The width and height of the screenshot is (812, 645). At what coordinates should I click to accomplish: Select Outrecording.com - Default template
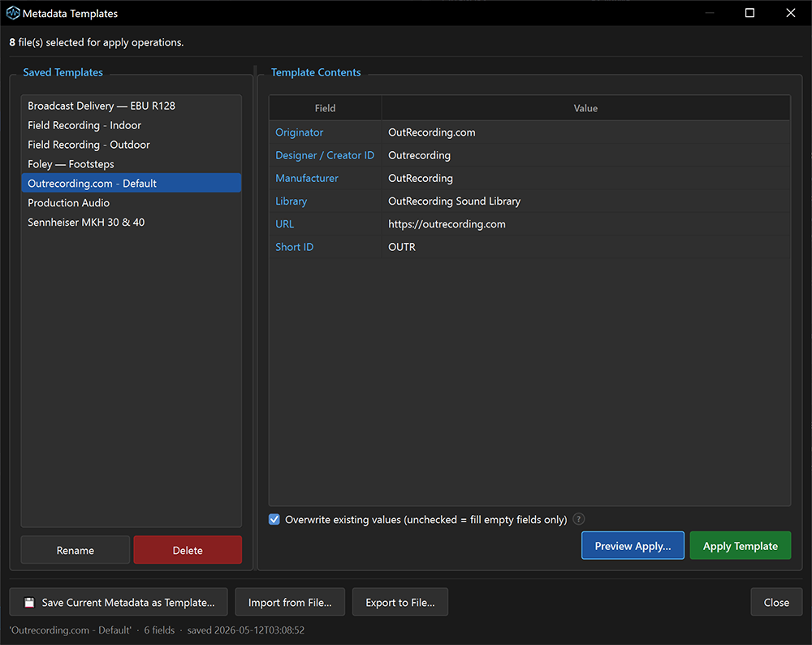point(131,184)
